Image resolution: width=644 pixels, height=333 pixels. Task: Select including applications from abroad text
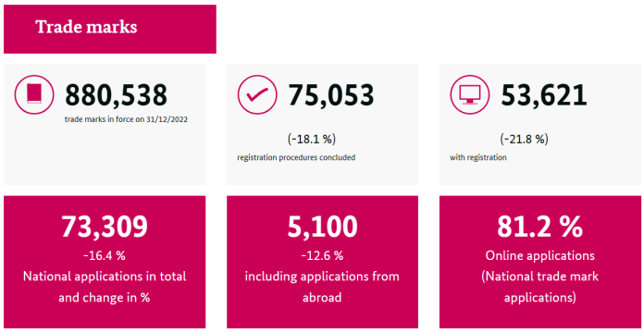point(322,287)
